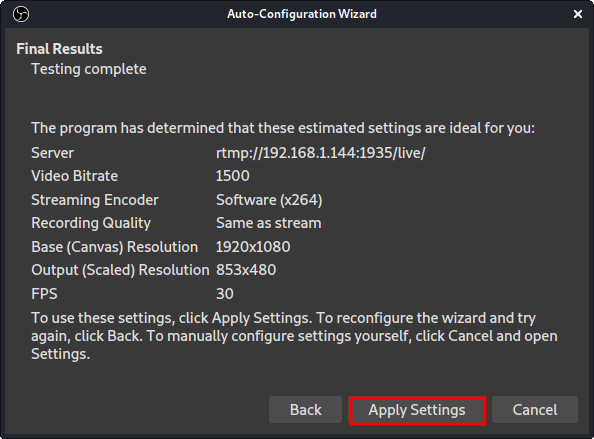The width and height of the screenshot is (594, 439).
Task: Close the Auto-Configuration Wizard window
Action: [x=578, y=14]
